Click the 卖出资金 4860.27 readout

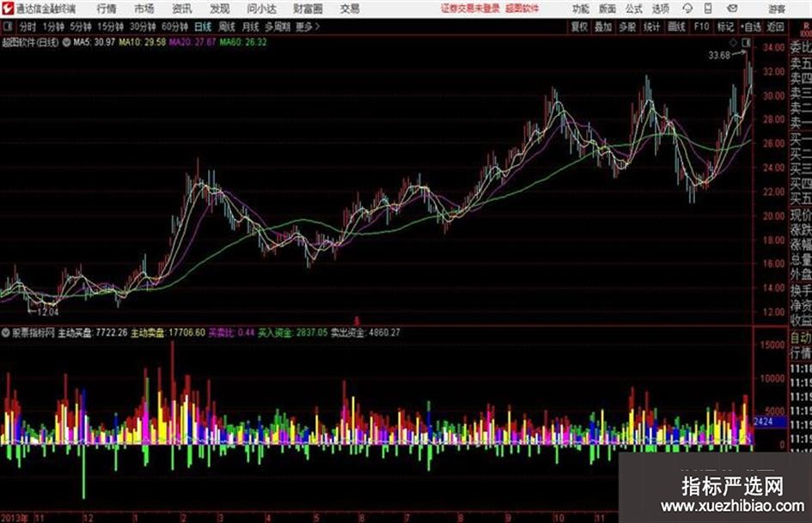coord(365,332)
